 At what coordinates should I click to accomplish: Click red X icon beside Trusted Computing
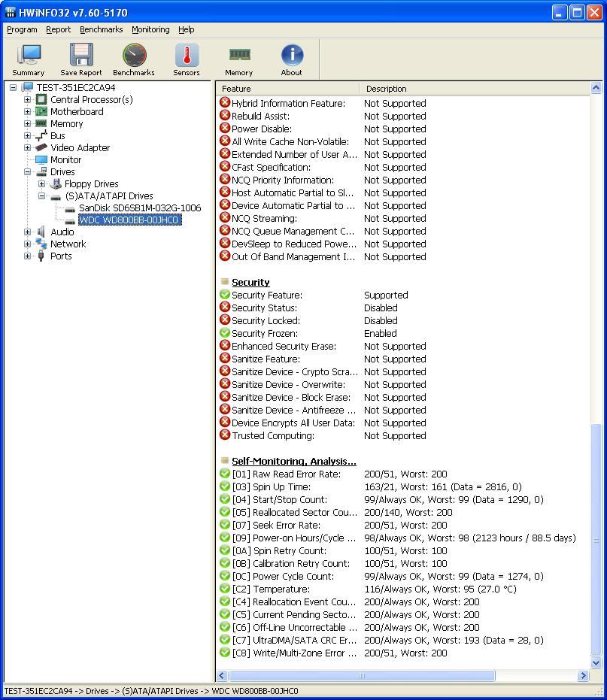(x=225, y=435)
